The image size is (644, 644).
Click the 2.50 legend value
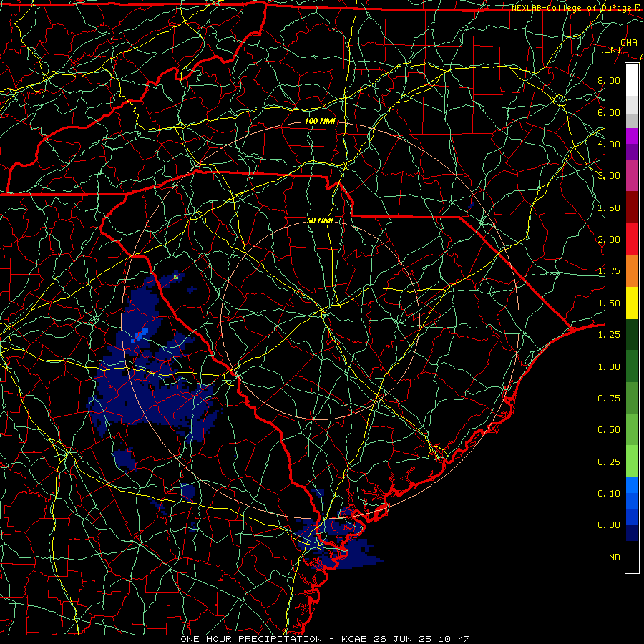tap(609, 208)
